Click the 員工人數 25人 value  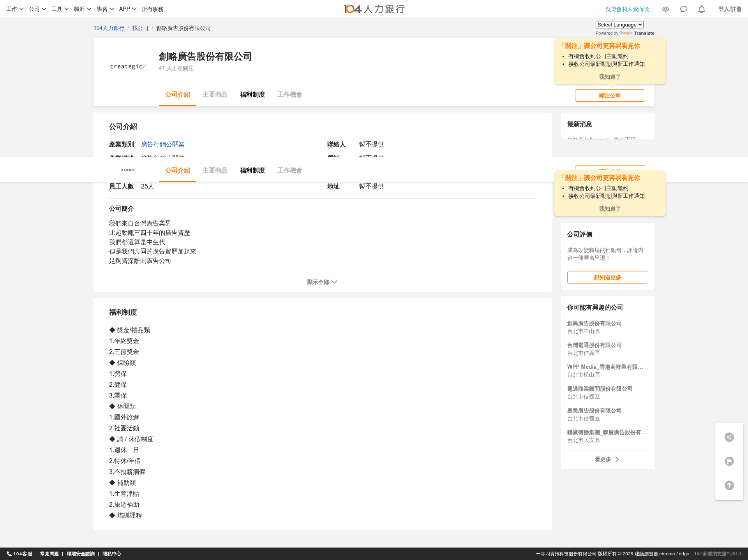click(148, 187)
